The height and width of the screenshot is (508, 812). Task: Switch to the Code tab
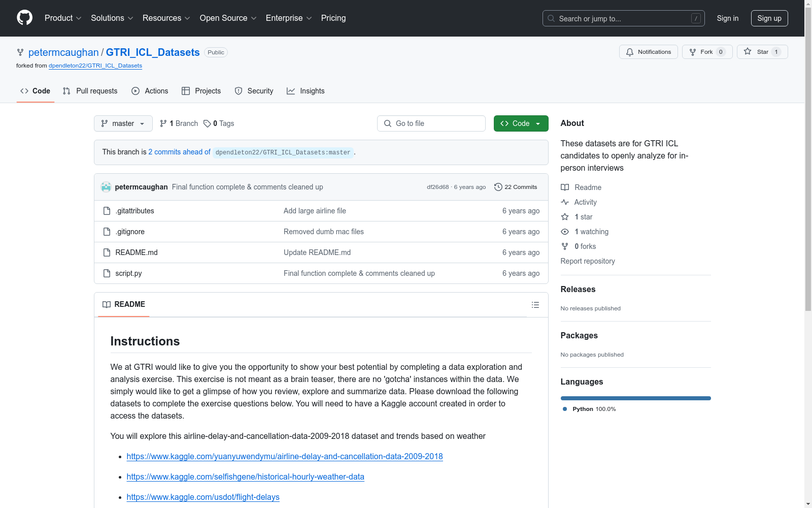(36, 91)
